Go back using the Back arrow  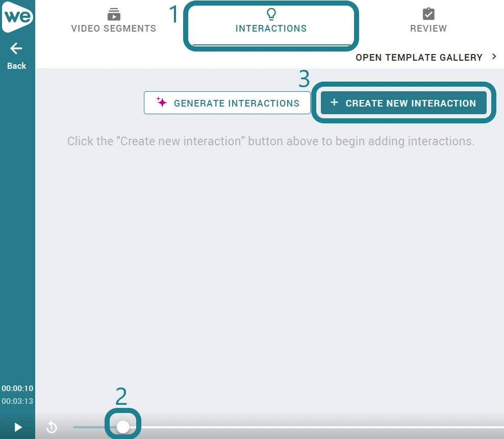(x=16, y=56)
